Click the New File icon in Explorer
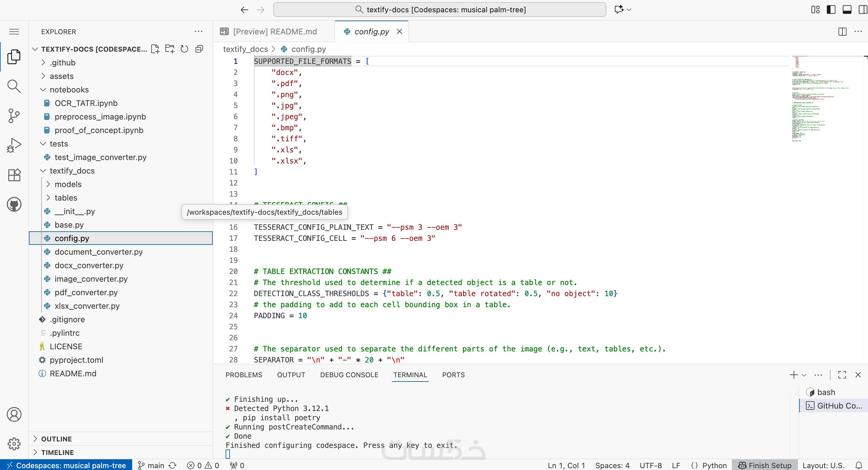The height and width of the screenshot is (470, 868). [155, 49]
